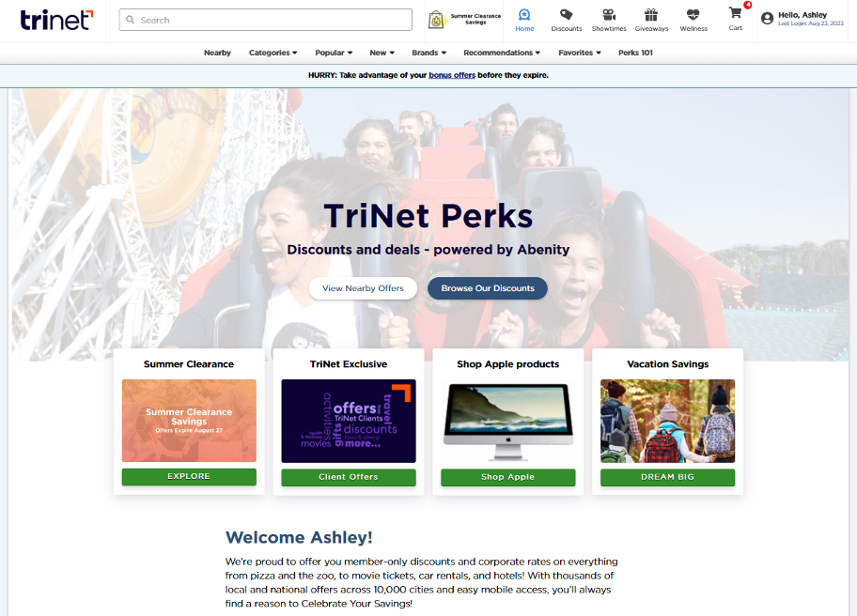This screenshot has width=857, height=616.
Task: Click View Nearby Offers button
Action: tap(363, 288)
